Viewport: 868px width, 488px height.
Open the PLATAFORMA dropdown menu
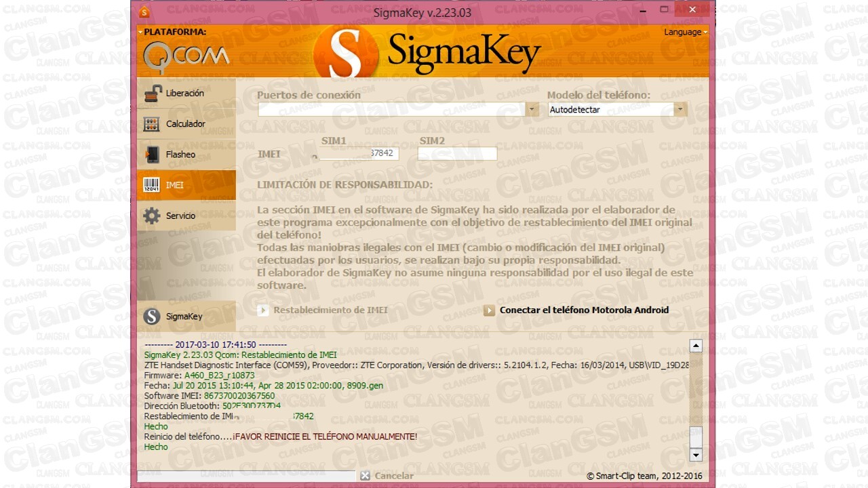coord(172,32)
